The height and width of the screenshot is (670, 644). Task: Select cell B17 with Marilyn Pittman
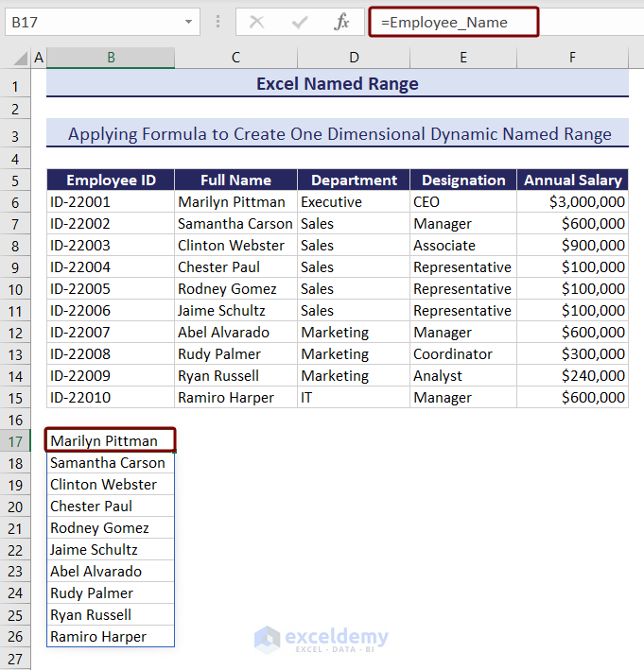[x=111, y=440]
